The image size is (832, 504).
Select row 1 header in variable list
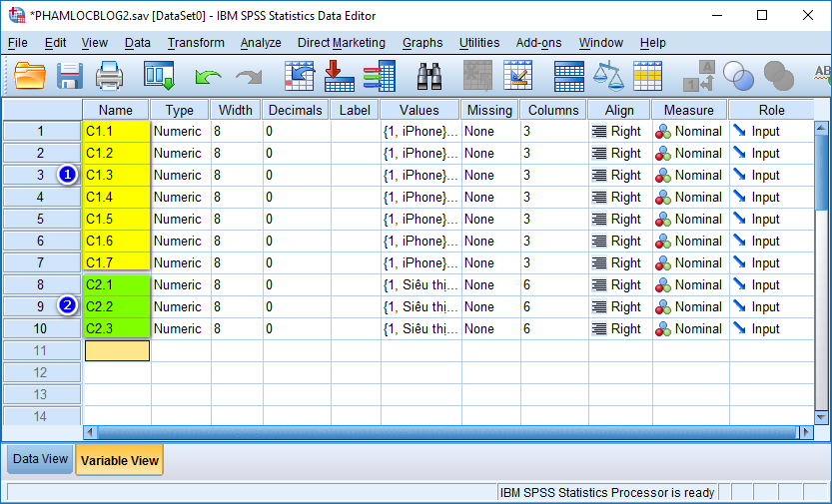point(41,132)
